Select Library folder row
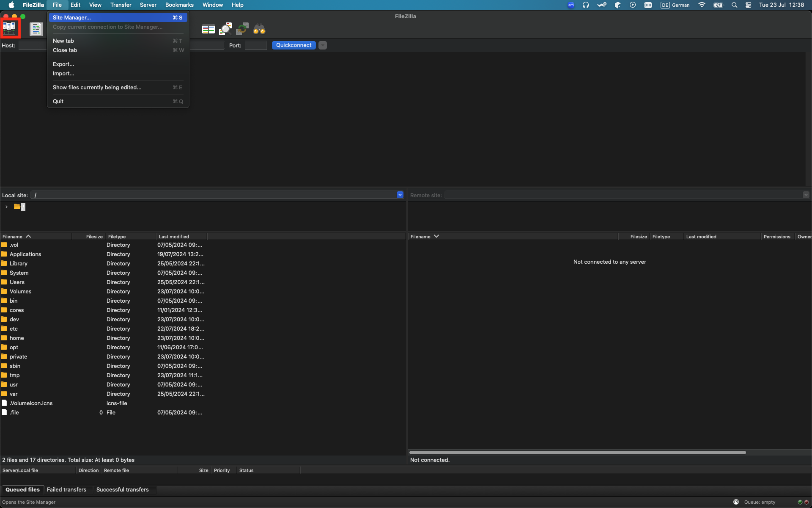The height and width of the screenshot is (508, 812). pos(203,263)
